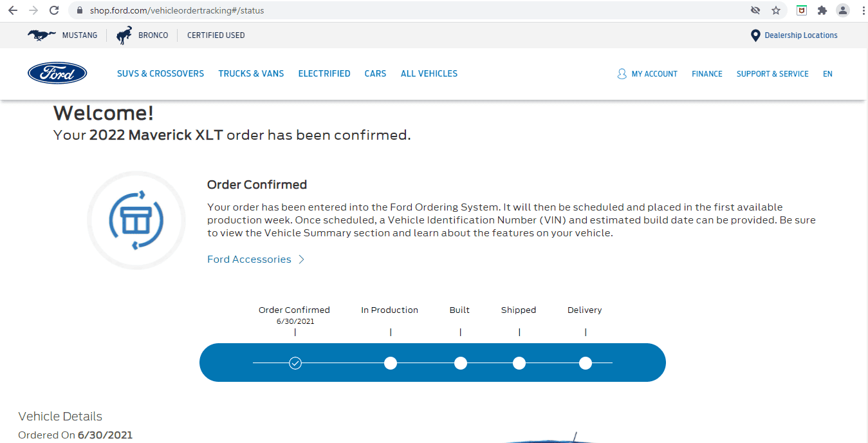
Task: Click the 'Welcome!' heading
Action: tap(104, 113)
